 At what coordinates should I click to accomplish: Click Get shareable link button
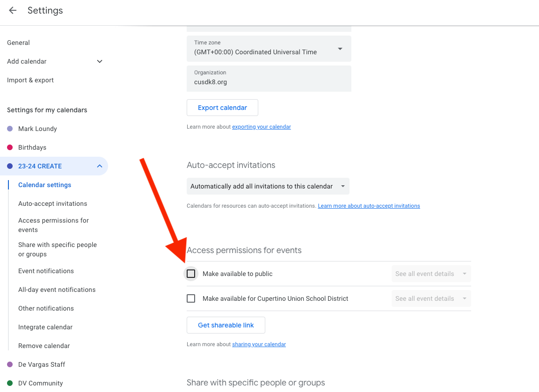click(x=226, y=325)
